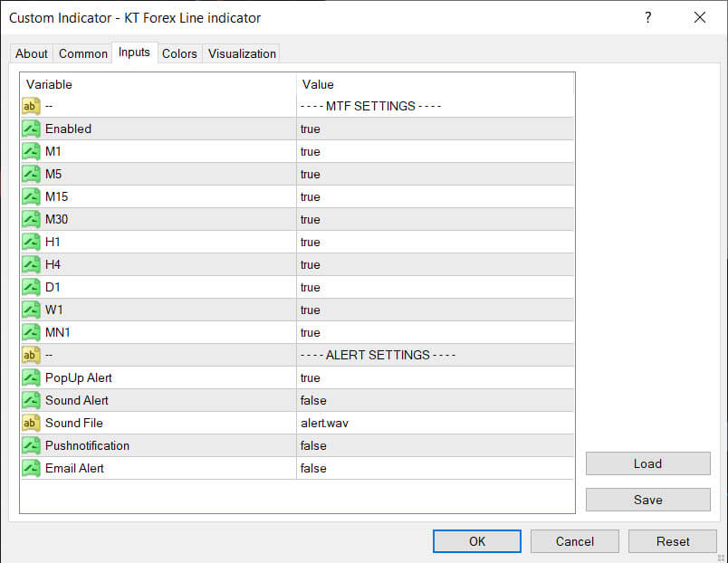The image size is (728, 563).
Task: Select the Email Alert value false
Action: [313, 468]
